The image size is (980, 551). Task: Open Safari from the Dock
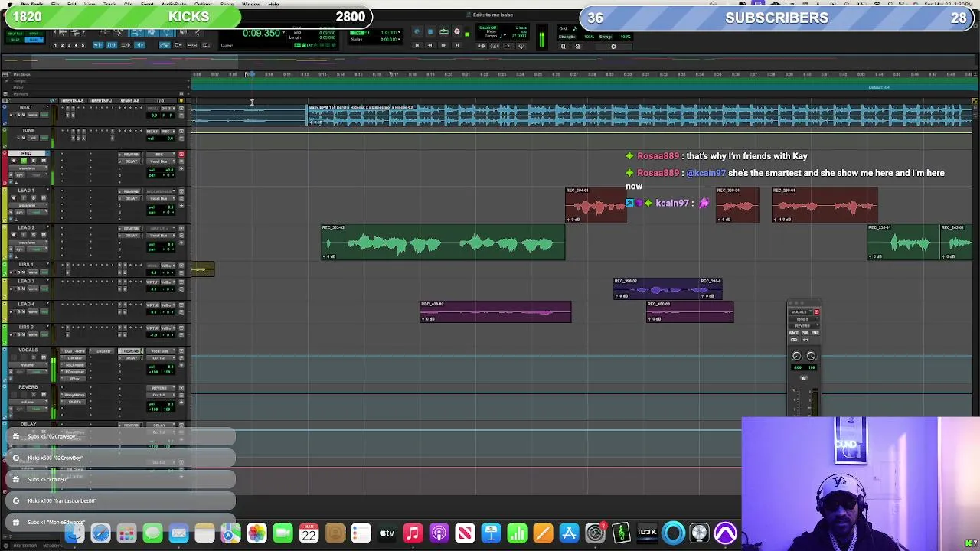100,533
